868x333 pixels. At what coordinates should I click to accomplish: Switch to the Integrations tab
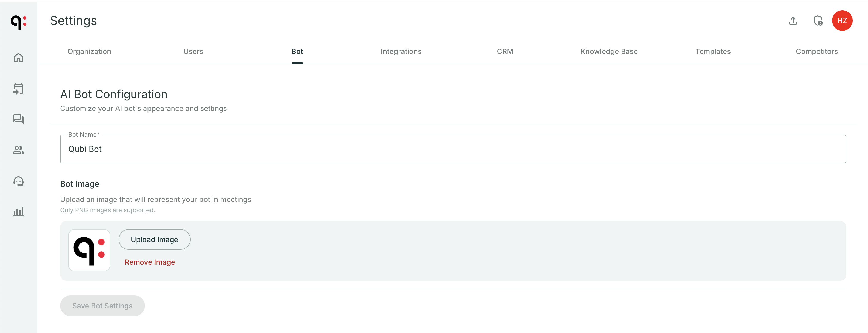pos(401,51)
